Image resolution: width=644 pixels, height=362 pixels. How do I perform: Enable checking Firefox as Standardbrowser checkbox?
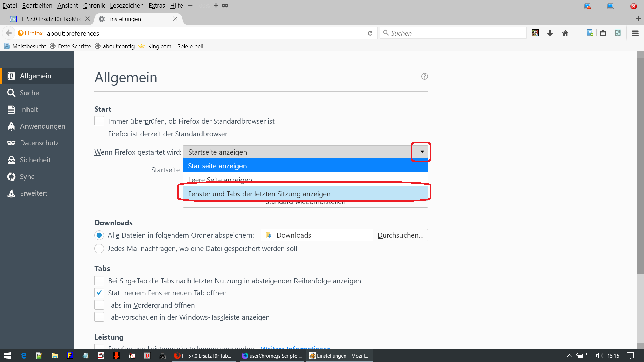(x=99, y=121)
